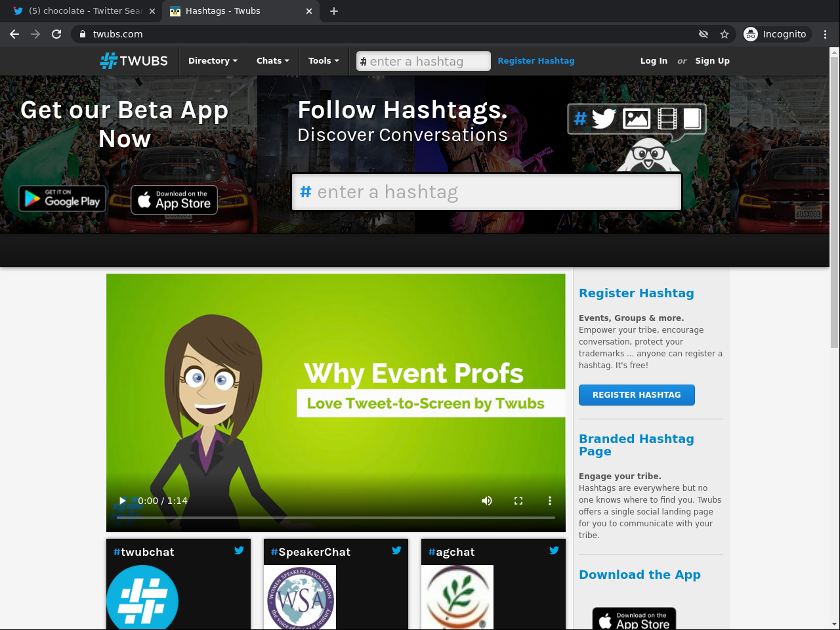Screen dimensions: 840x630
Task: Click the Sign Up link
Action: [713, 61]
